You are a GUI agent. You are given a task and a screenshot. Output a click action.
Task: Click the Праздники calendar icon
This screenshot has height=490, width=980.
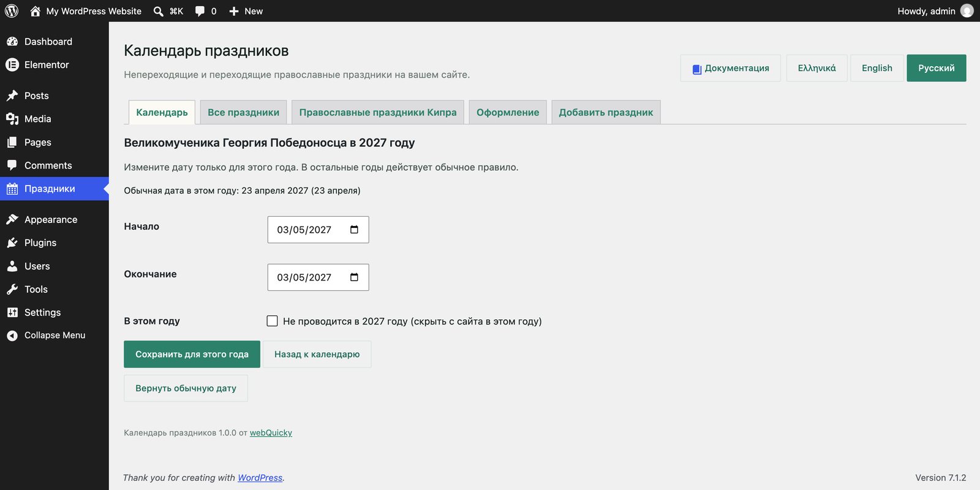coord(12,189)
